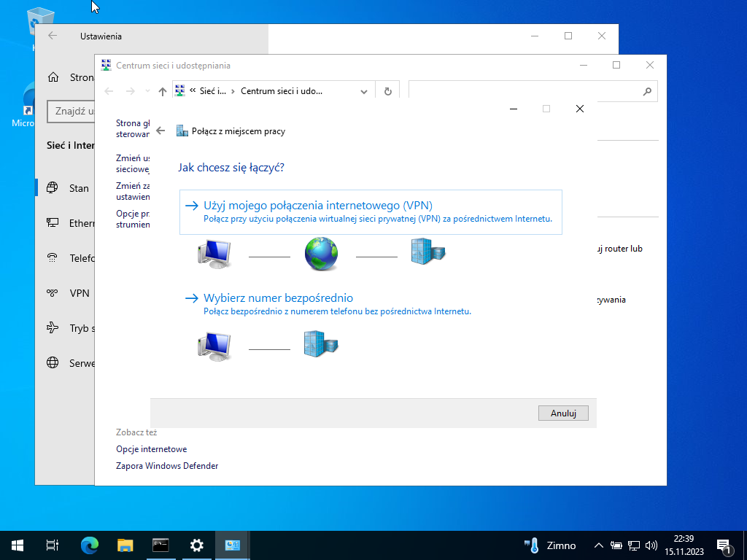The image size is (747, 560).
Task: Open the Opcje internetowe link
Action: pos(152,449)
